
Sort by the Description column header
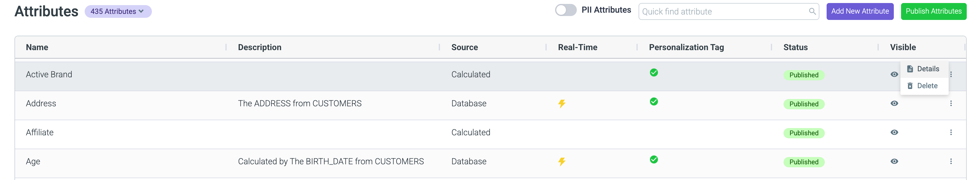pyautogui.click(x=259, y=47)
